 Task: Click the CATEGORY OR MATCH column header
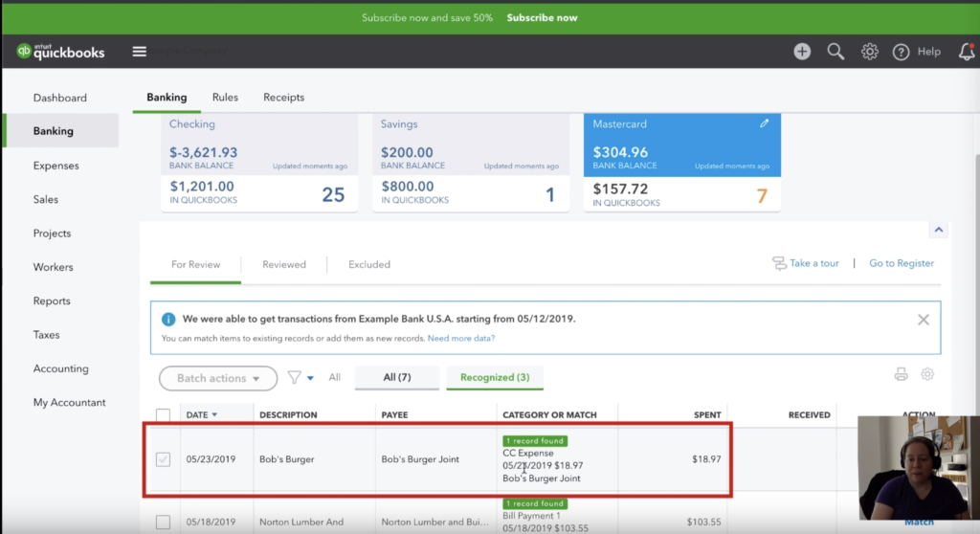pos(549,414)
